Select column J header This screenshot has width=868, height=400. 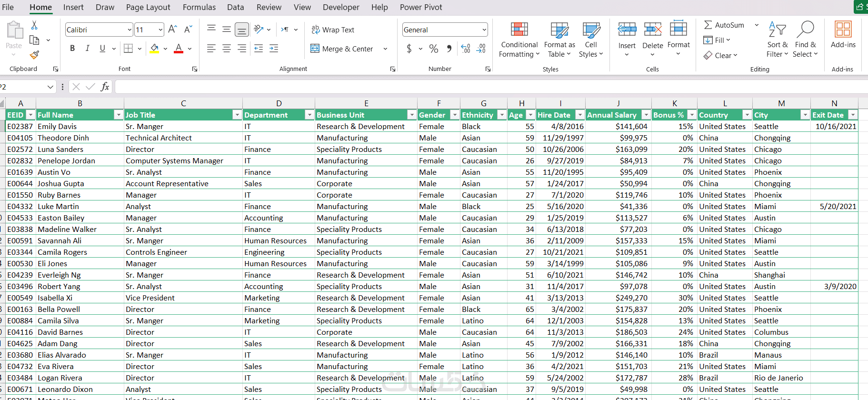click(x=618, y=103)
